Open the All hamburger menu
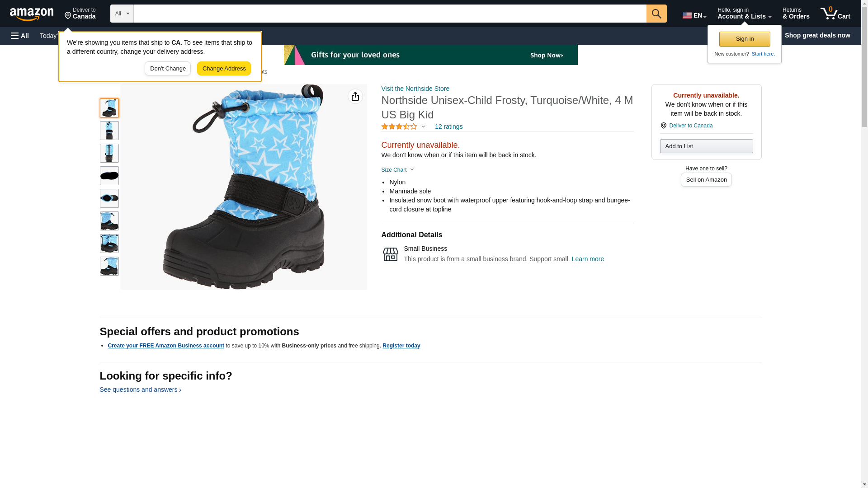The width and height of the screenshot is (868, 488). (x=20, y=36)
